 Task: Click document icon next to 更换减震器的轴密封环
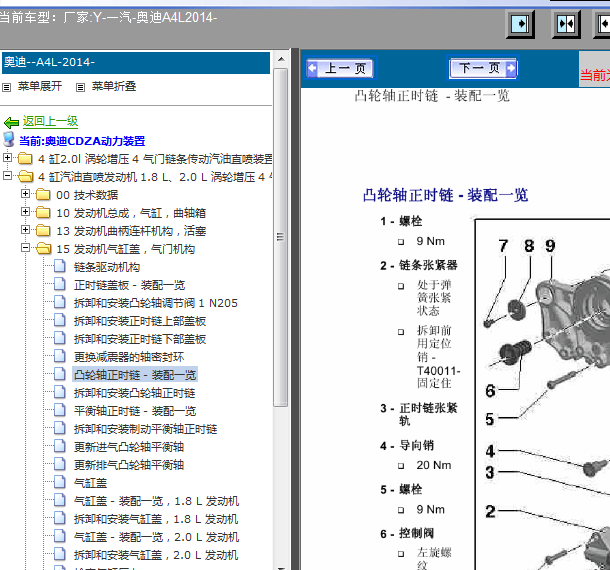coord(60,356)
